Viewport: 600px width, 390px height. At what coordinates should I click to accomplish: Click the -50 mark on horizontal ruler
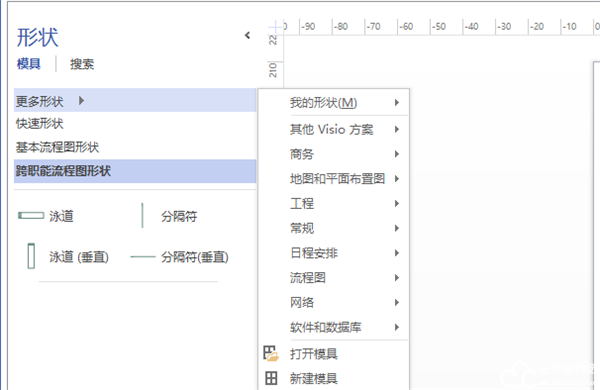tap(439, 27)
